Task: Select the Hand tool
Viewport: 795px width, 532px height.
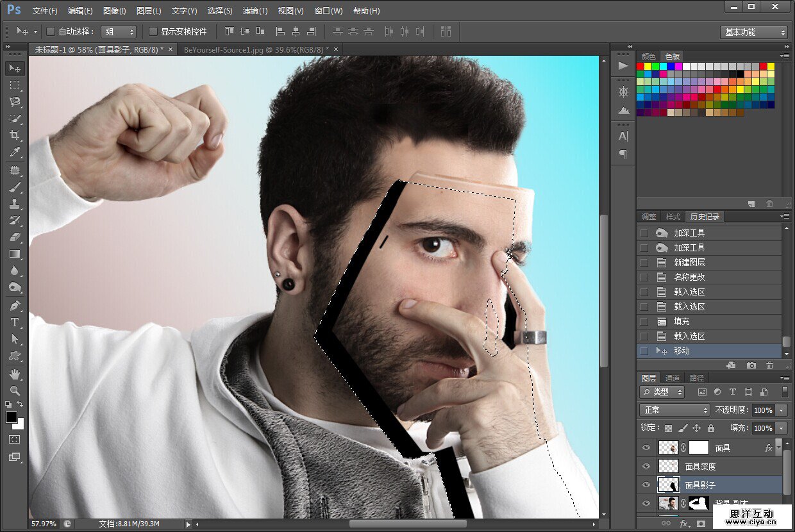Action: coord(15,374)
